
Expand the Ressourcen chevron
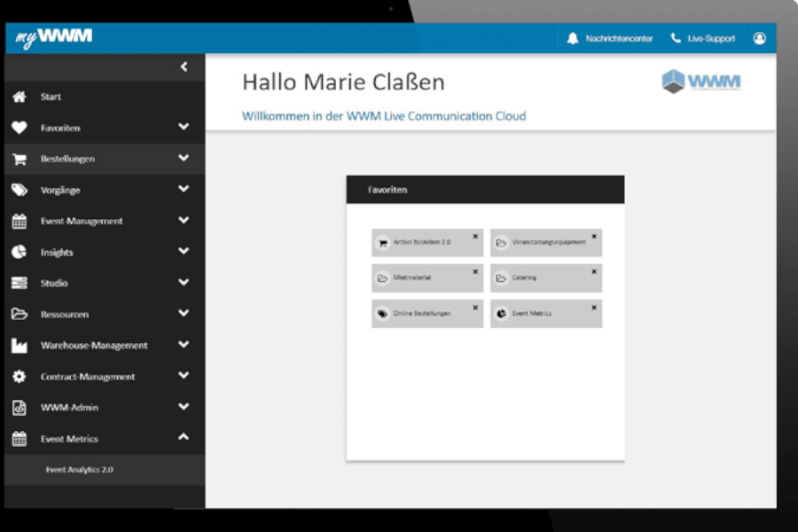[184, 314]
